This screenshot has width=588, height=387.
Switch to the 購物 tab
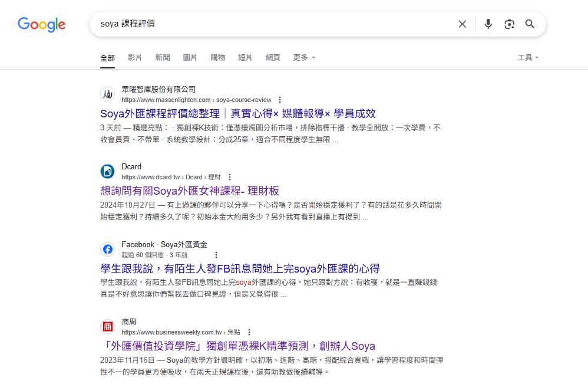(x=217, y=57)
